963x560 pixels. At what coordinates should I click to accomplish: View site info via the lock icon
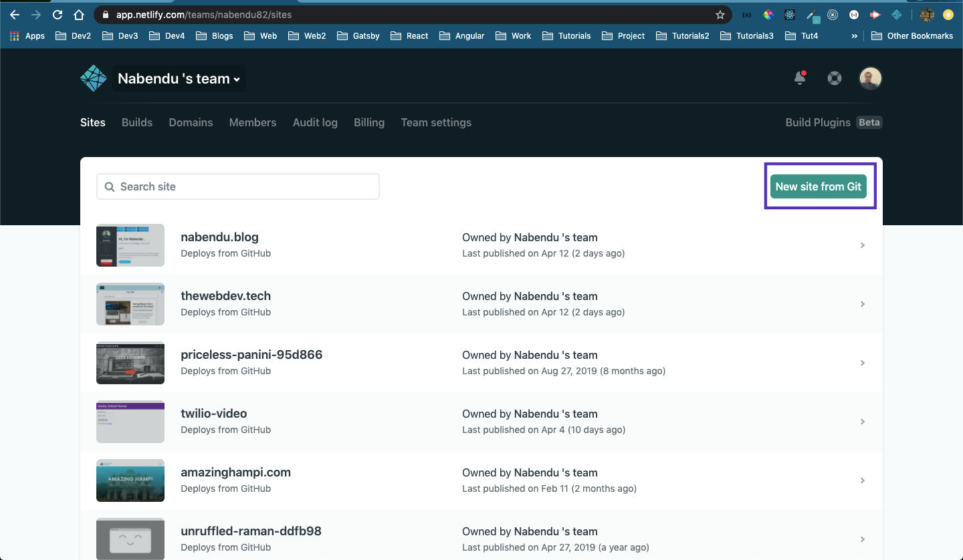tap(106, 14)
